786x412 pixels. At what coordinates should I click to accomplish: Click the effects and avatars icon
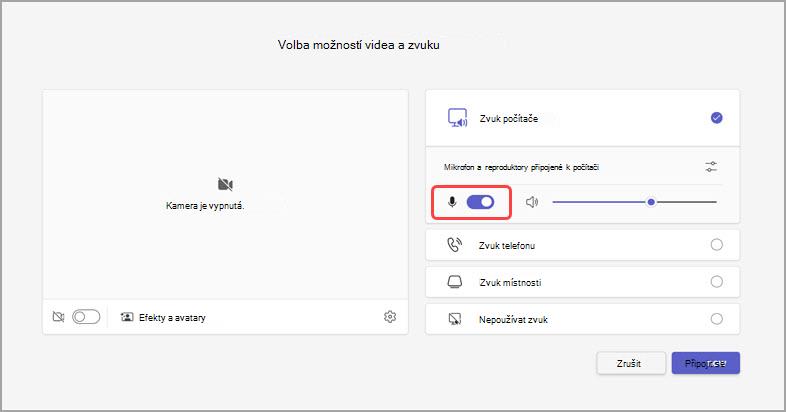point(127,317)
